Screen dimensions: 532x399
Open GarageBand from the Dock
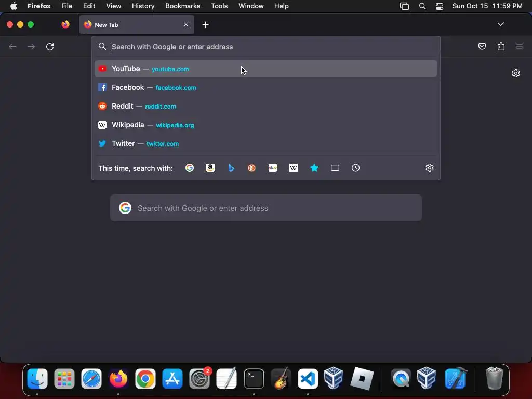coord(281,379)
